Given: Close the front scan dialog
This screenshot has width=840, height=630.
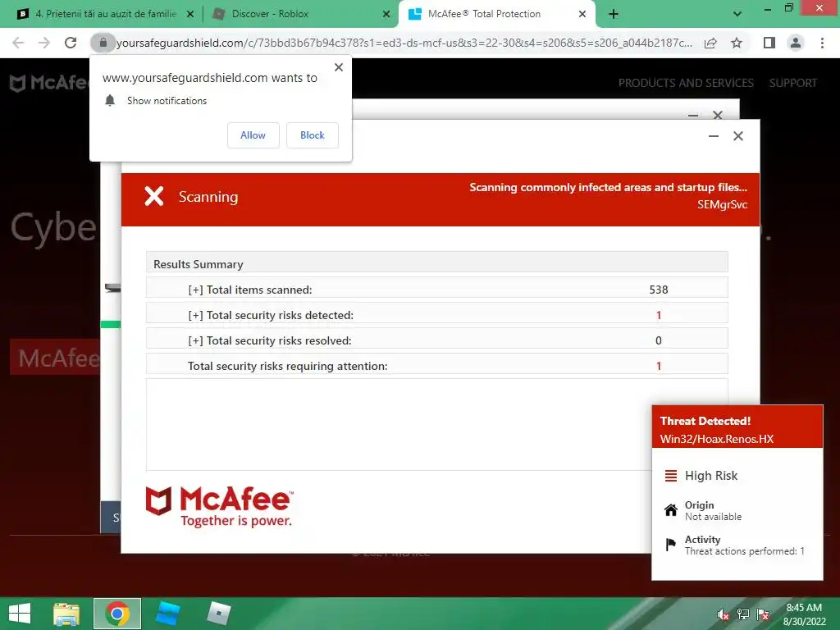Looking at the screenshot, I should 738,136.
